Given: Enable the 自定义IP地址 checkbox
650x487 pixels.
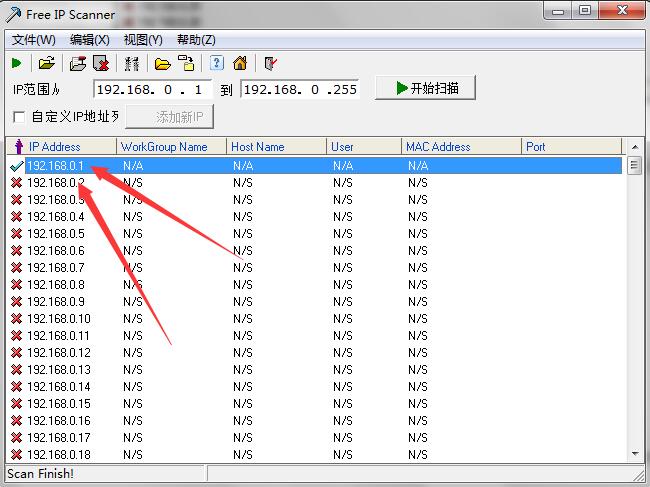Looking at the screenshot, I should 18,117.
